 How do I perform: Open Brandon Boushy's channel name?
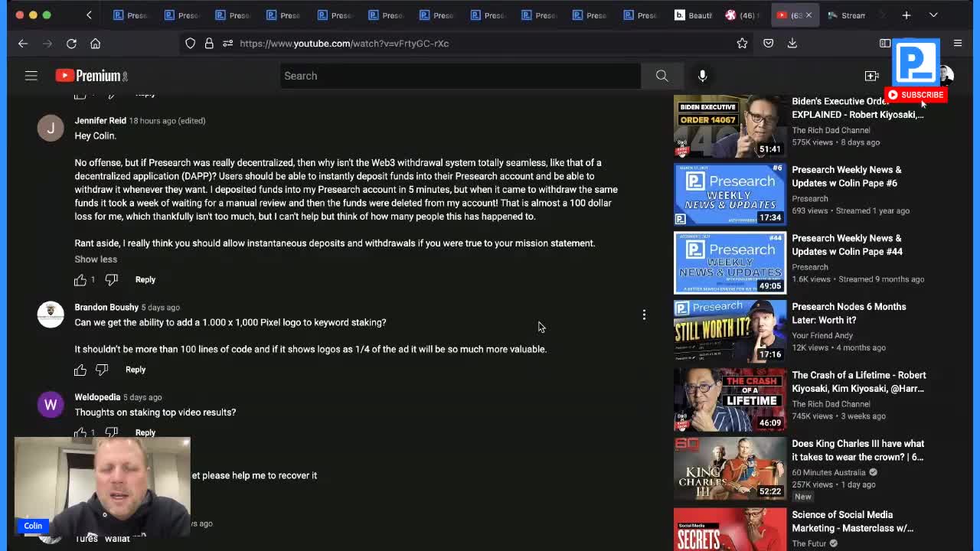point(106,307)
